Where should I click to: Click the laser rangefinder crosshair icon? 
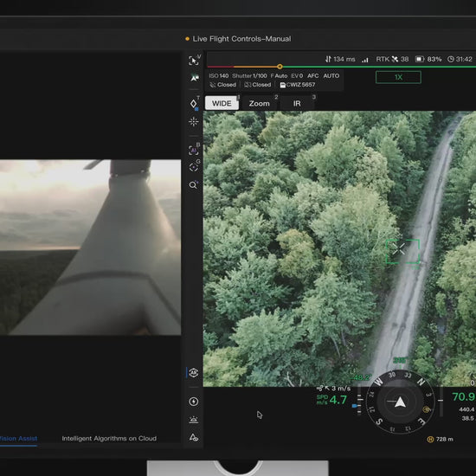(193, 122)
